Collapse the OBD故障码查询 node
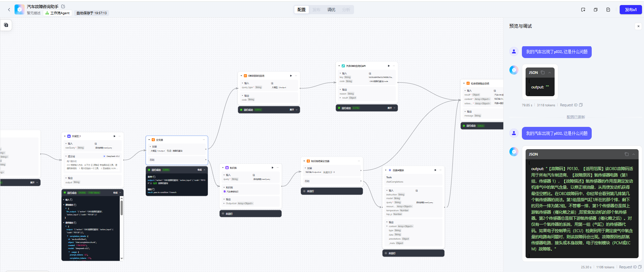The height and width of the screenshot is (272, 644). (x=241, y=76)
